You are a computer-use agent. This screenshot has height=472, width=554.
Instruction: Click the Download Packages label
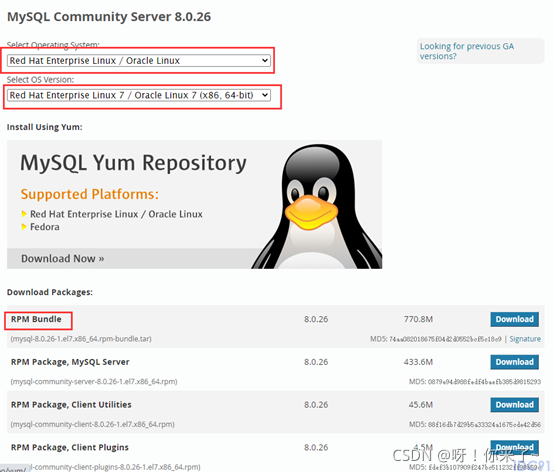(x=50, y=293)
